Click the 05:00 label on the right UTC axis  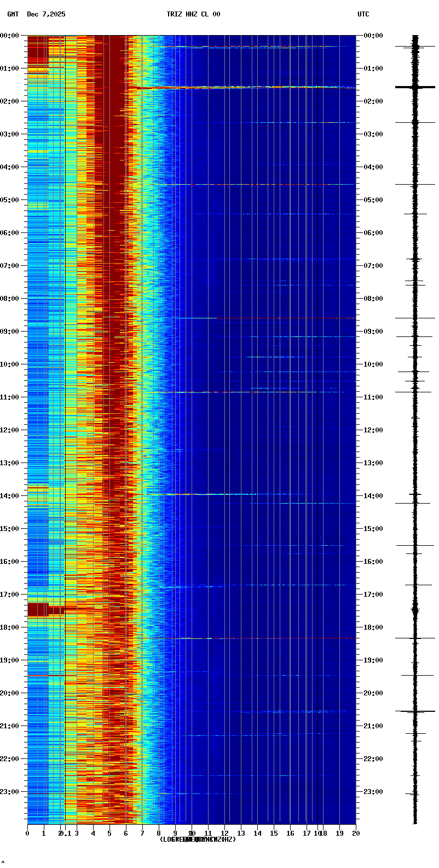pyautogui.click(x=373, y=200)
